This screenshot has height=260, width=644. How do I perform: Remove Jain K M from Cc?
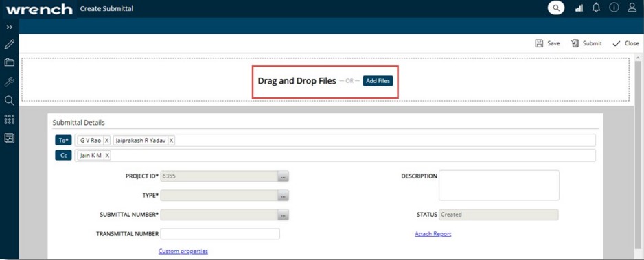[x=107, y=156]
